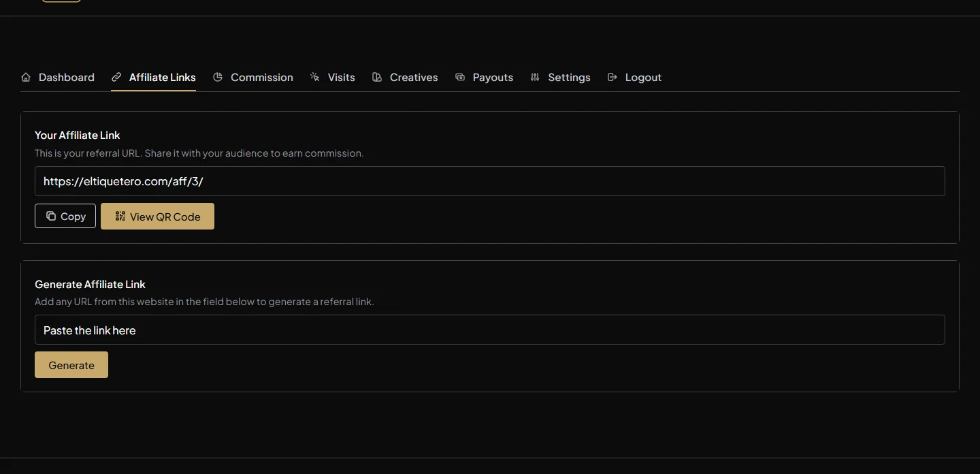Click the Commission pie chart icon
The height and width of the screenshot is (474, 980).
(218, 77)
